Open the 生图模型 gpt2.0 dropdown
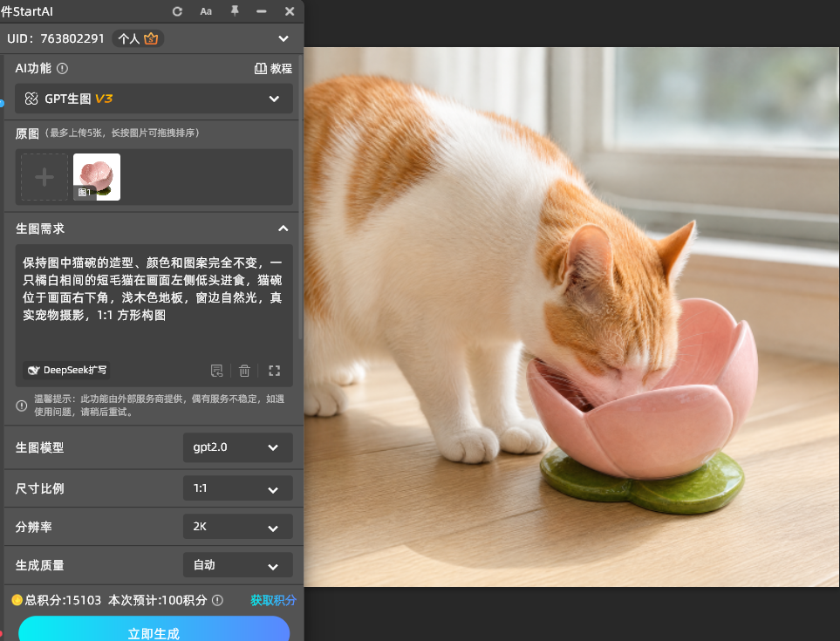The width and height of the screenshot is (840, 641). 238,447
